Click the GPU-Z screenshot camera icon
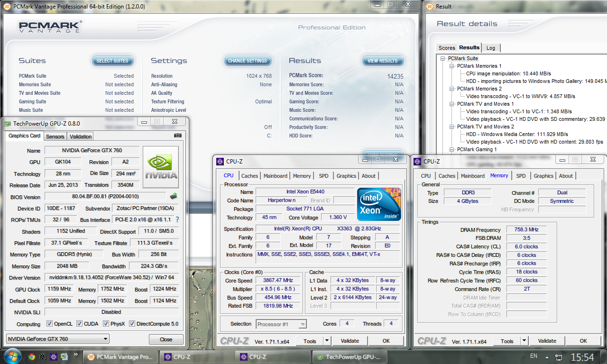 point(178,136)
